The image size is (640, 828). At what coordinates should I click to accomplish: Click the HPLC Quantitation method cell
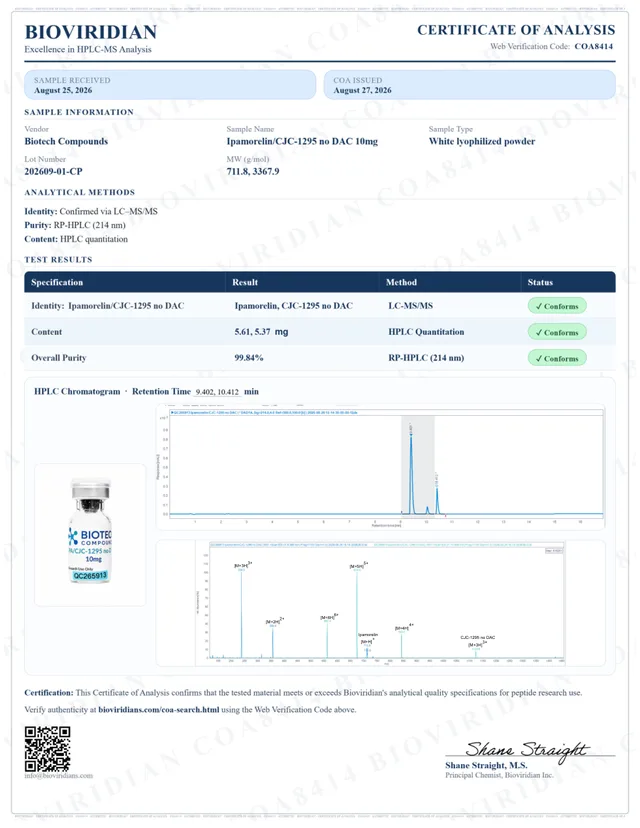click(426, 332)
